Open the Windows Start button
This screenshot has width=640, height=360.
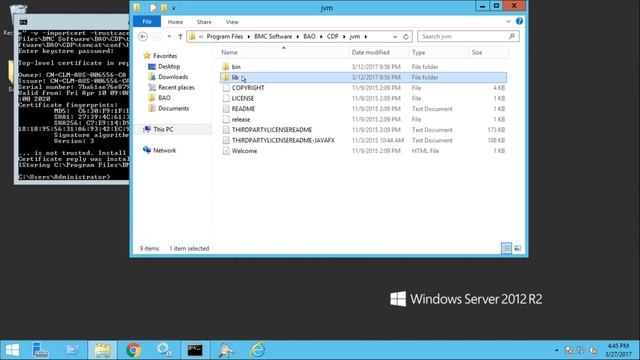coord(12,350)
